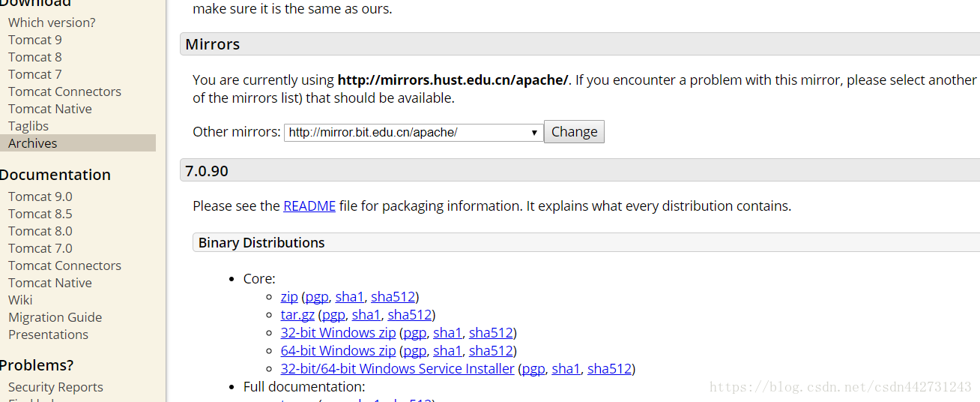Open the Wiki link

click(x=20, y=300)
